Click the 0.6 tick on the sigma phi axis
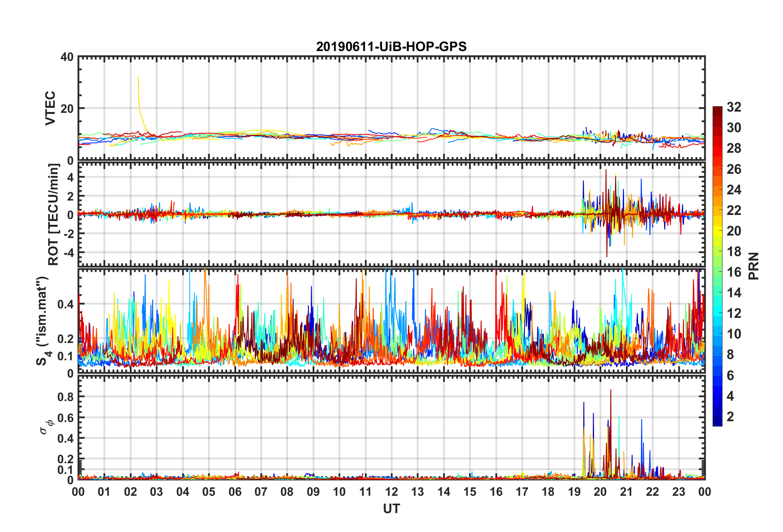The image size is (783, 532). click(66, 418)
